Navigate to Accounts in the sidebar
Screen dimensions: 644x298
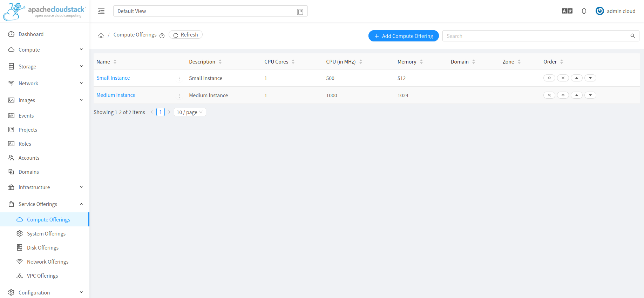click(x=29, y=158)
